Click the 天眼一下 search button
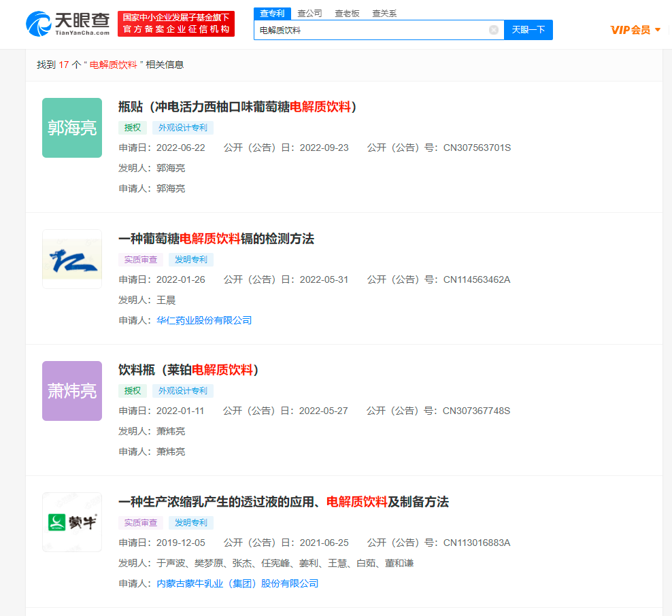 pos(528,30)
